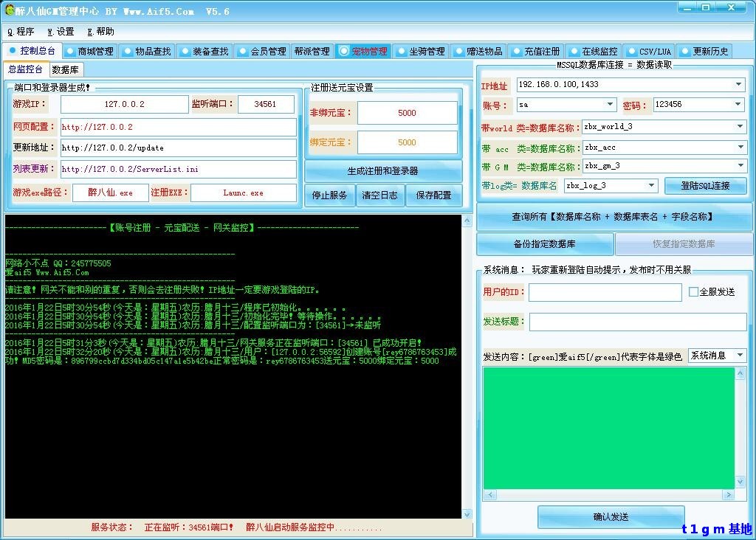Image resolution: width=756 pixels, height=540 pixels.
Task: Enable the 全服发送 checkbox
Action: pos(693,292)
